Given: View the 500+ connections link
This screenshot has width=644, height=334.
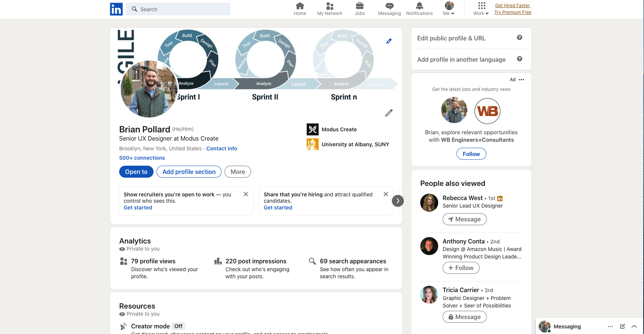Looking at the screenshot, I should [x=142, y=158].
